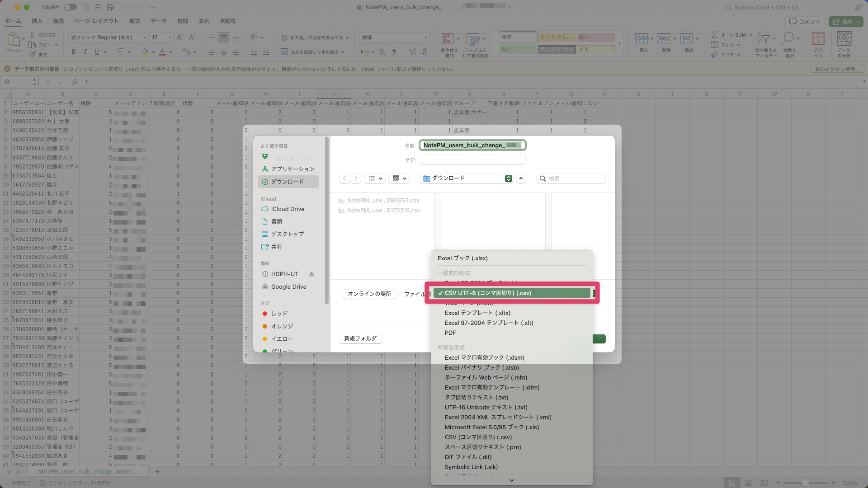Screen dimensions: 868x488
Task: Open the 挿入 ribbon tab
Action: 37,21
